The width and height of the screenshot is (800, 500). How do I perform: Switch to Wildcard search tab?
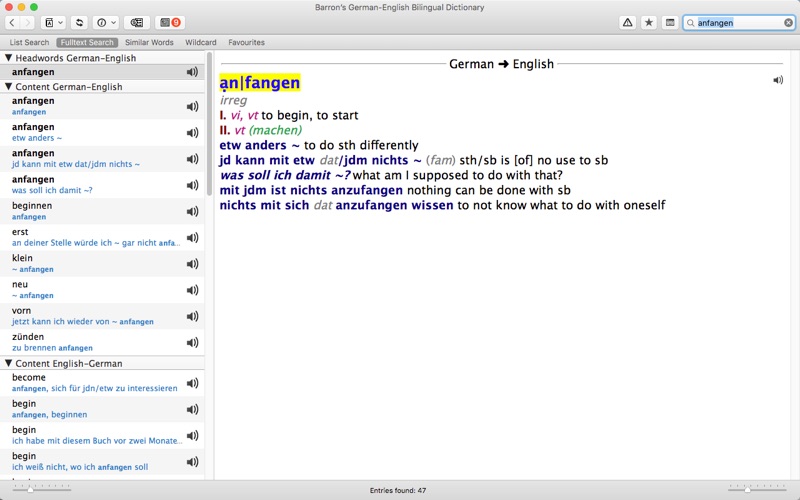(201, 42)
